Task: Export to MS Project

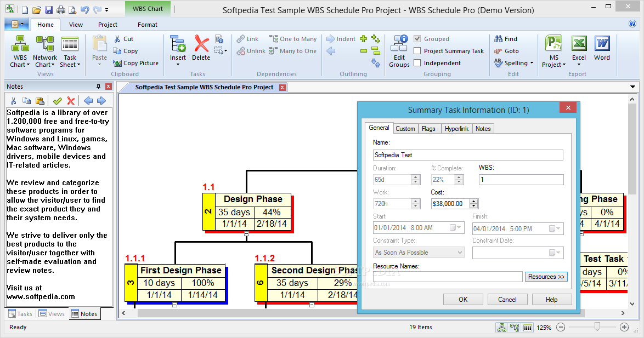Action: pyautogui.click(x=553, y=51)
